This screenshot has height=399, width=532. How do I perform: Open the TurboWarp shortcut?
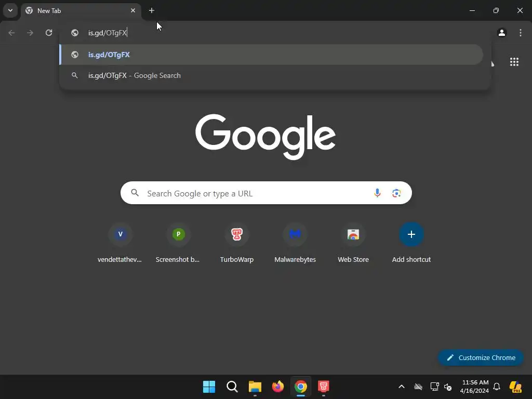click(237, 243)
